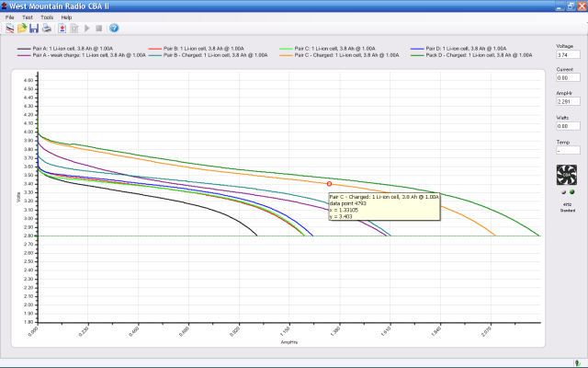
Task: Open help via the blue question mark icon
Action: pyautogui.click(x=114, y=29)
